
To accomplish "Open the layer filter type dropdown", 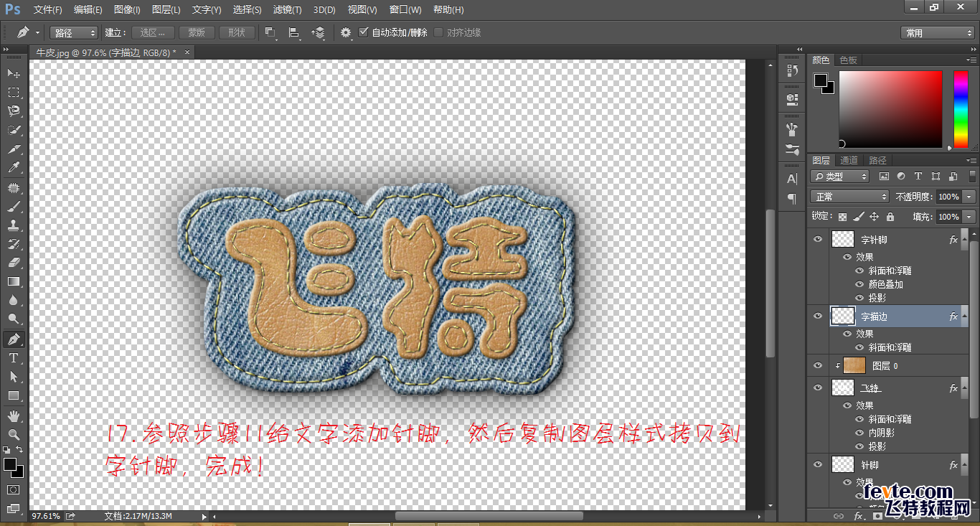I will point(839,176).
